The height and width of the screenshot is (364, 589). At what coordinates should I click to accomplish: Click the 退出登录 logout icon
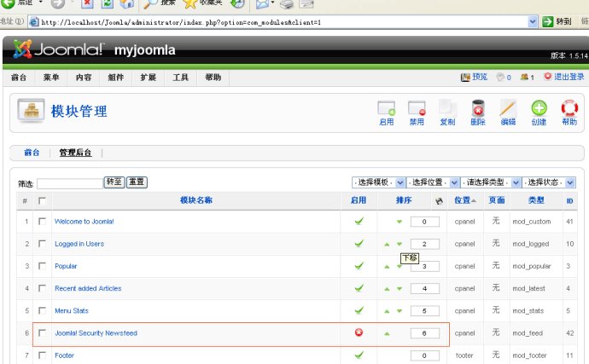point(564,77)
